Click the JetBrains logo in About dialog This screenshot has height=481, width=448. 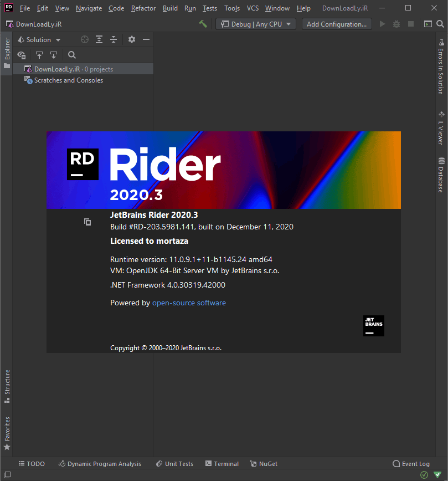(373, 326)
